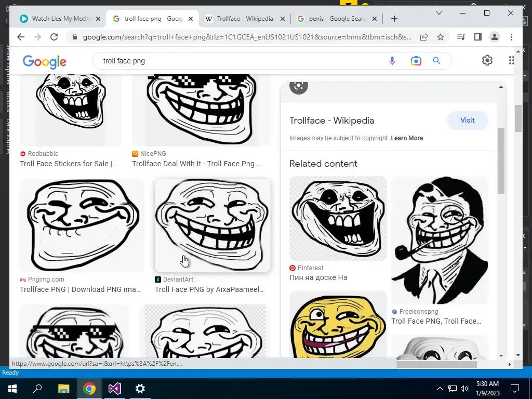The image size is (532, 399).
Task: Open the Pngimg.com Trollface PNG link
Action: [x=79, y=289]
